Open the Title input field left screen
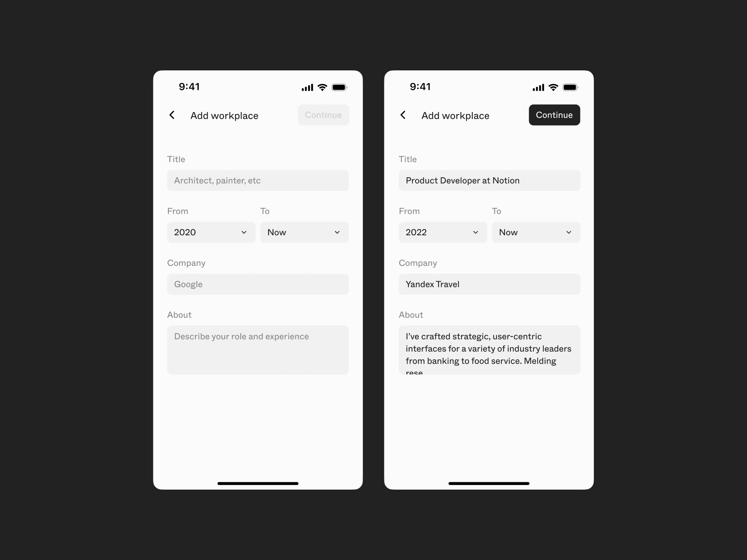The width and height of the screenshot is (747, 560). [258, 180]
